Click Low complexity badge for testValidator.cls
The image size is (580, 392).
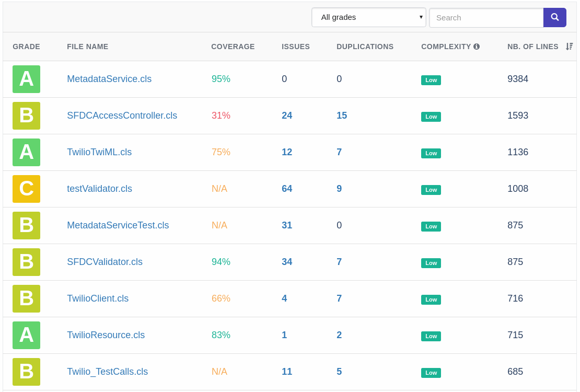click(431, 190)
